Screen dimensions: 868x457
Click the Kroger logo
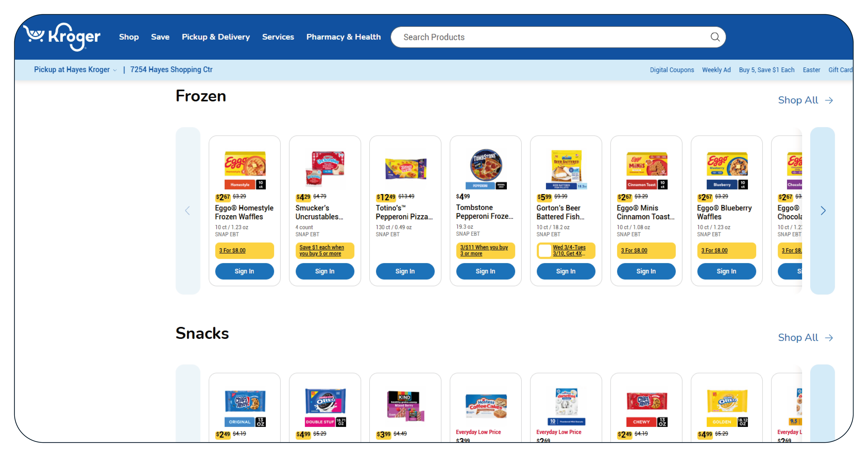point(62,37)
